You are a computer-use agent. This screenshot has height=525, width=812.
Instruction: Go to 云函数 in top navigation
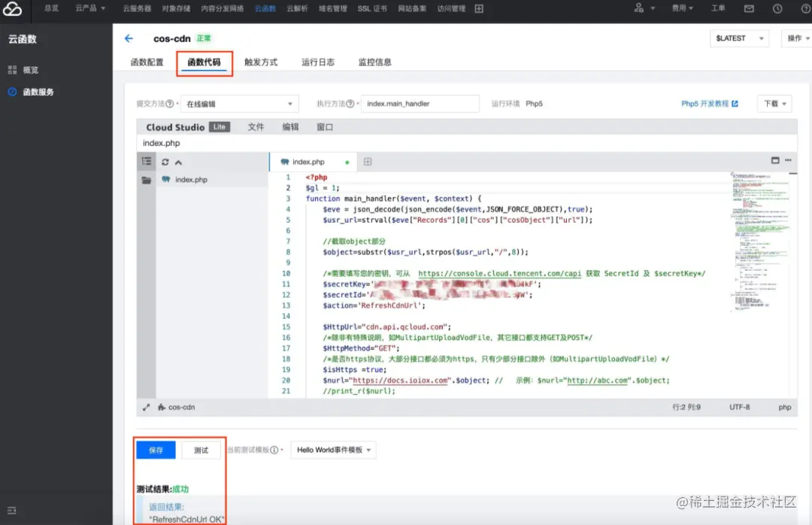pyautogui.click(x=265, y=8)
